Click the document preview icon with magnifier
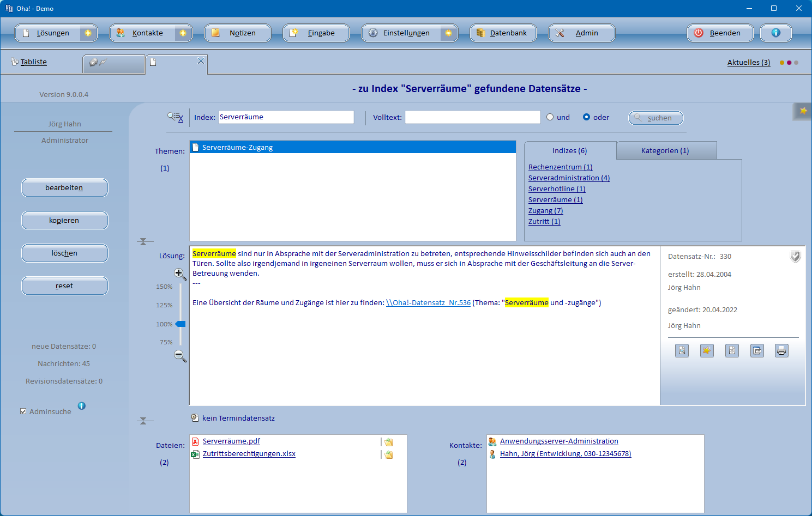This screenshot has width=812, height=516. click(x=682, y=351)
